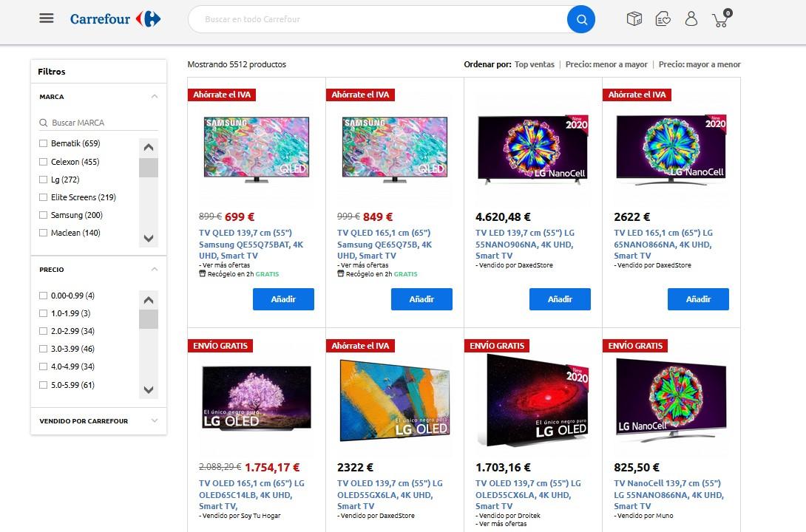Add LG 65NANO866NA TV to cart
This screenshot has height=532, width=806.
tap(698, 299)
